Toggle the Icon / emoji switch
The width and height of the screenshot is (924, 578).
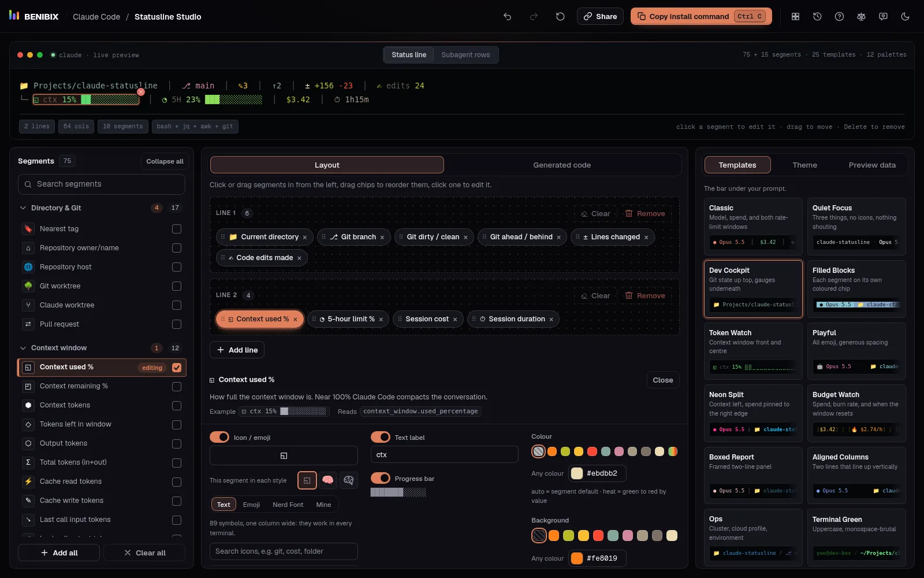[x=219, y=437]
